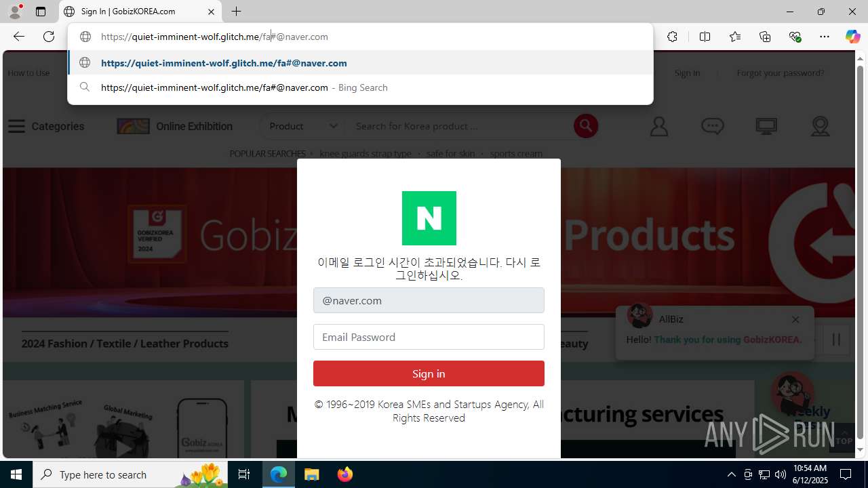The width and height of the screenshot is (868, 488).
Task: Open File Explorer from taskbar
Action: tap(312, 474)
